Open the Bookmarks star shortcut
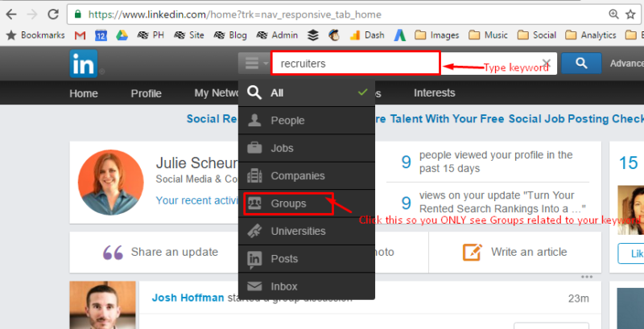644x329 pixels. coord(35,35)
